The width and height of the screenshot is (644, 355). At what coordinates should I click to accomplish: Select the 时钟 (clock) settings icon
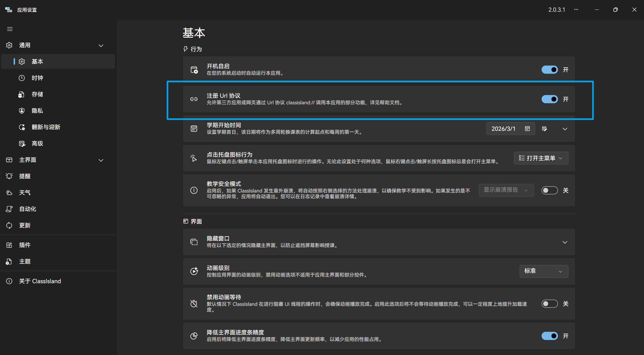pyautogui.click(x=22, y=78)
